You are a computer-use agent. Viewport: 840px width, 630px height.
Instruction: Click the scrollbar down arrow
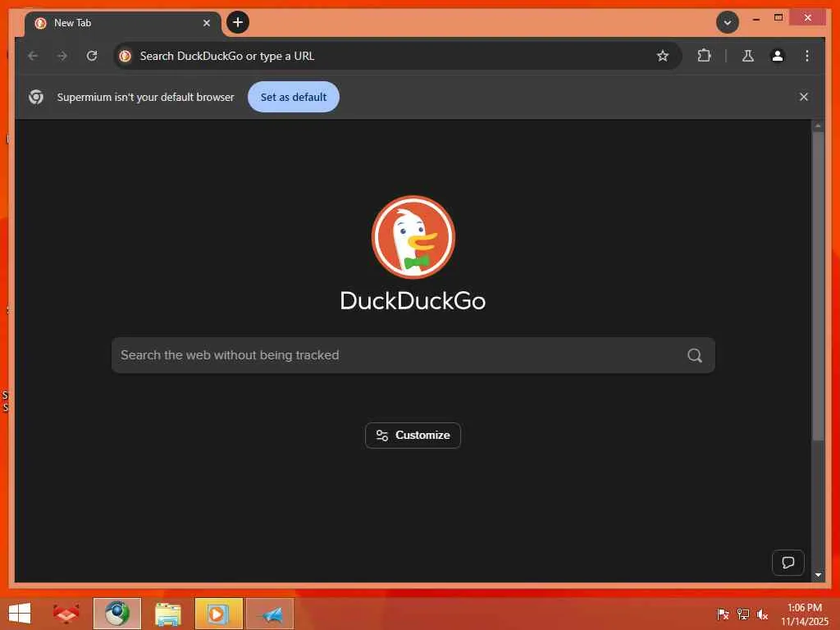[818, 575]
